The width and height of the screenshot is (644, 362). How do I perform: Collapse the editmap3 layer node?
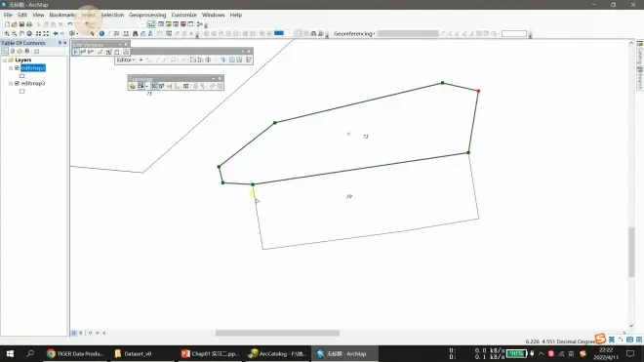pos(11,83)
